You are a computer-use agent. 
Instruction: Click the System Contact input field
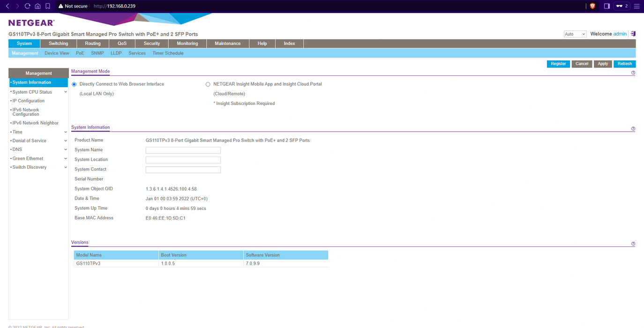tap(183, 170)
